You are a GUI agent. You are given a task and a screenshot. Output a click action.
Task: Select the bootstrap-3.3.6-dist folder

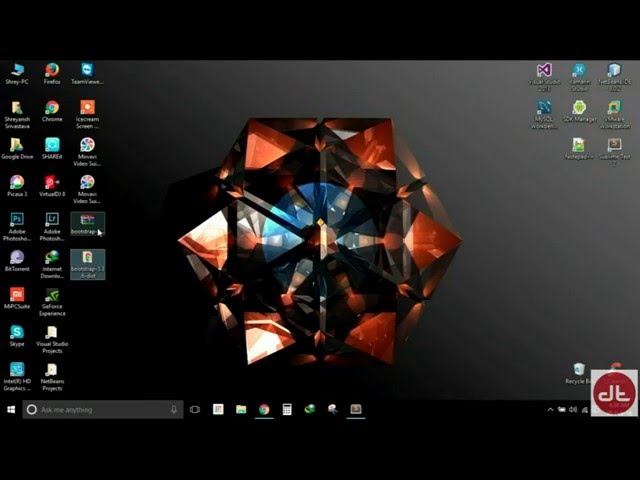tap(87, 264)
